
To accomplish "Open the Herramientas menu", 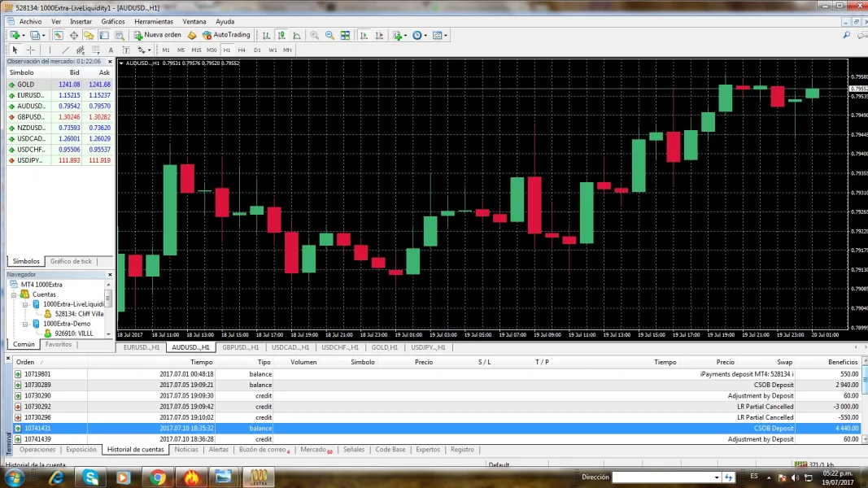I will point(153,21).
